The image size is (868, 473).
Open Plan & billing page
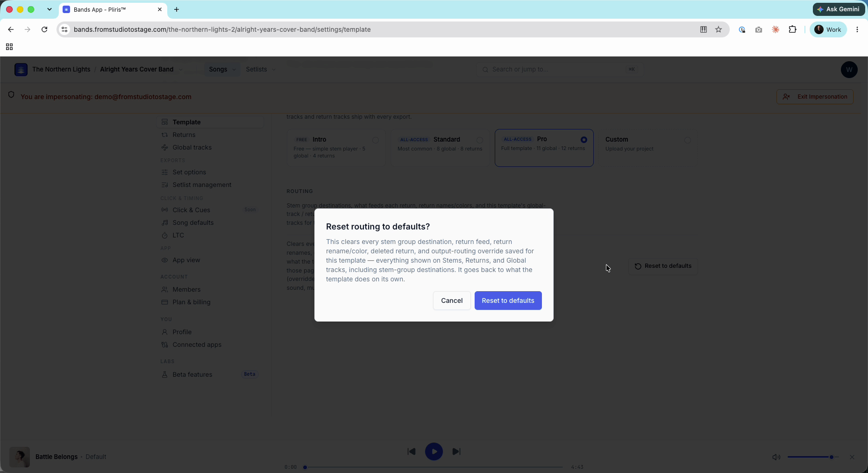[x=210, y=302]
